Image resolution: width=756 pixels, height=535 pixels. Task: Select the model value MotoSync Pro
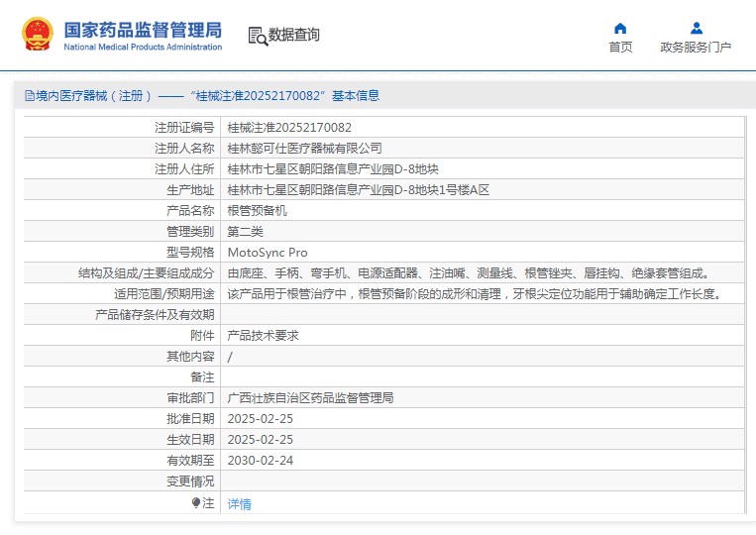point(268,253)
